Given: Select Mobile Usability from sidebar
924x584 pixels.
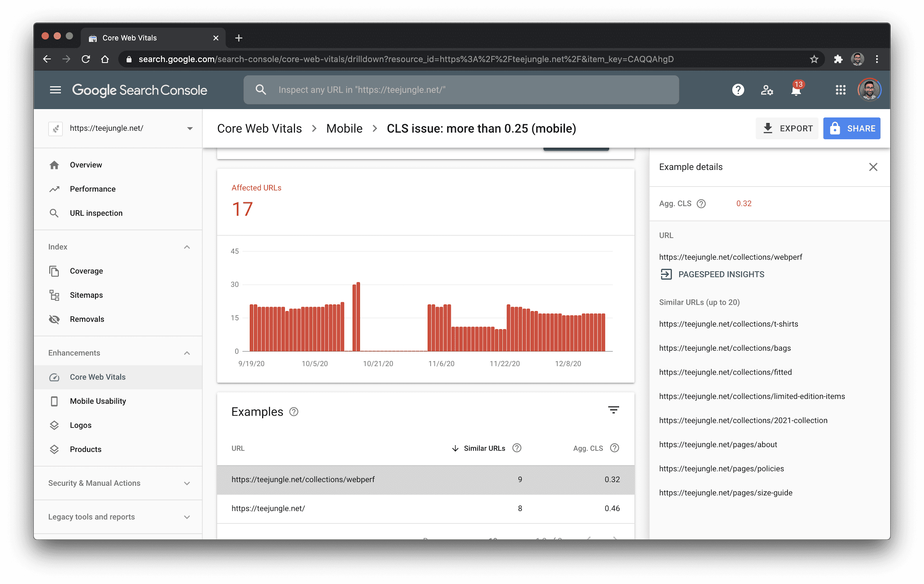Looking at the screenshot, I should pyautogui.click(x=98, y=401).
